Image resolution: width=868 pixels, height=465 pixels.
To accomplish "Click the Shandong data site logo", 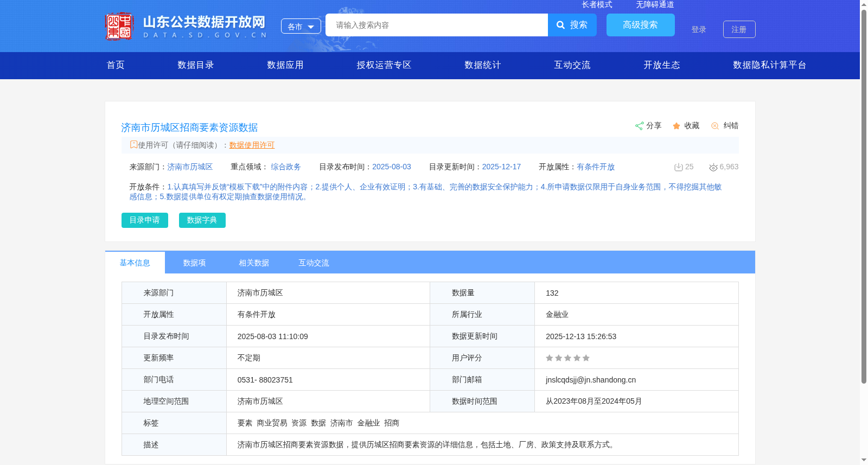I will click(x=186, y=26).
